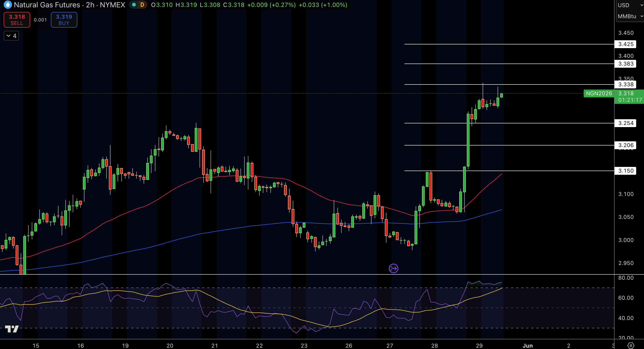Expand the collapsed indicators legend showing 4

point(11,36)
